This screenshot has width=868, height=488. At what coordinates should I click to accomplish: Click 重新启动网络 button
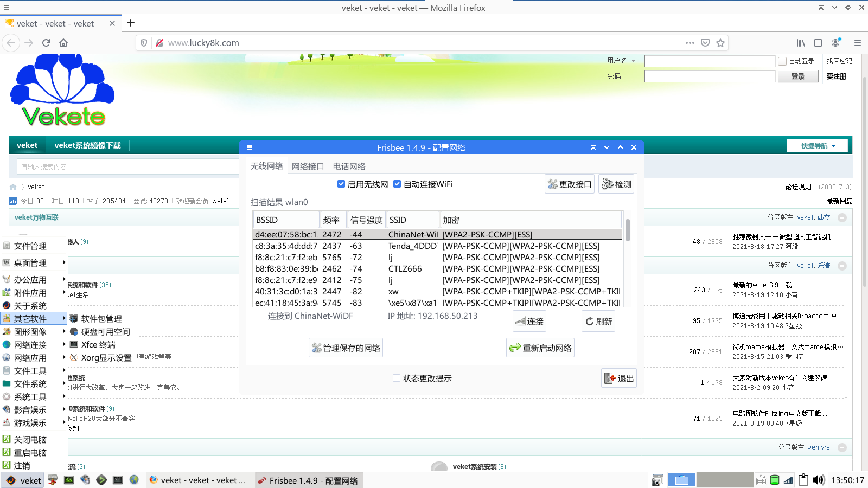click(x=540, y=348)
